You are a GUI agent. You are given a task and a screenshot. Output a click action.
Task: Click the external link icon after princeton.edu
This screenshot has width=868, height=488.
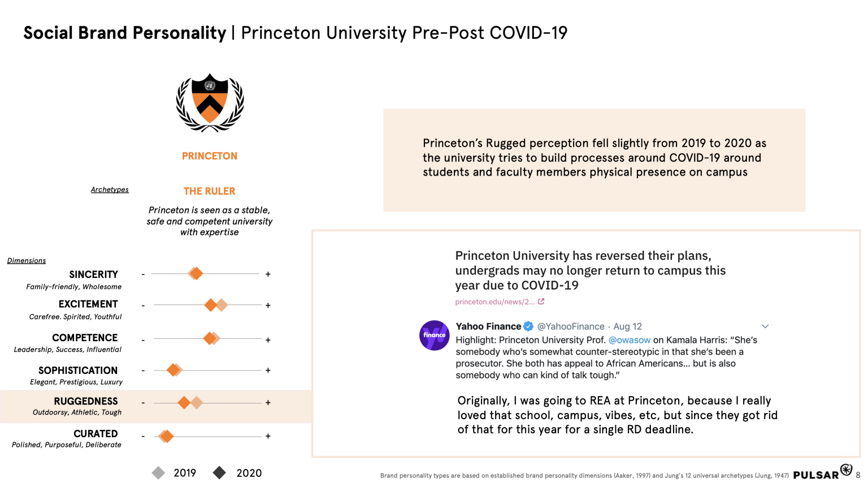click(x=541, y=302)
